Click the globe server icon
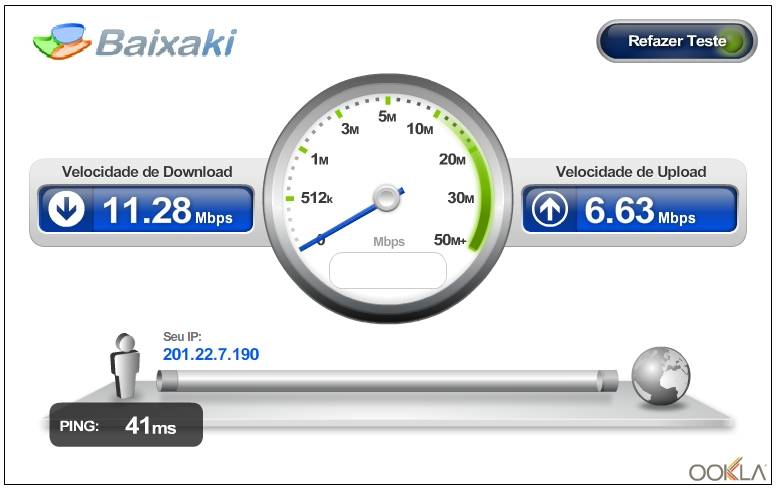Screen dimensions: 776x488 (660, 376)
